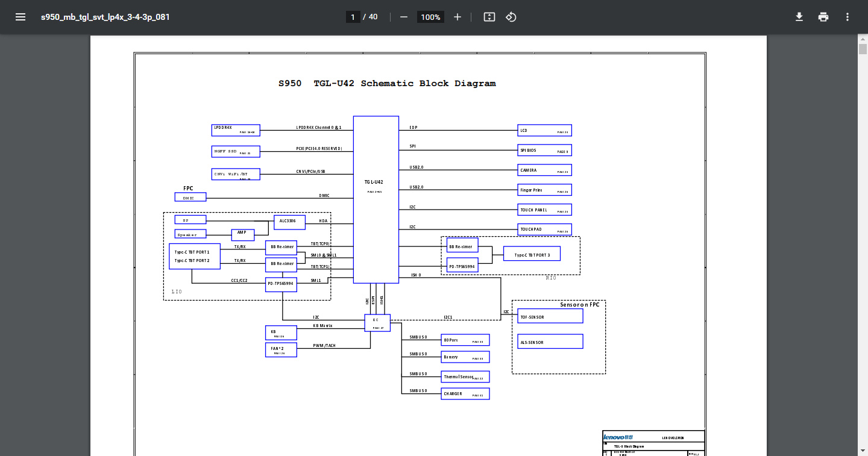Click the zoom in plus icon
The width and height of the screenshot is (868, 456).
(x=458, y=17)
